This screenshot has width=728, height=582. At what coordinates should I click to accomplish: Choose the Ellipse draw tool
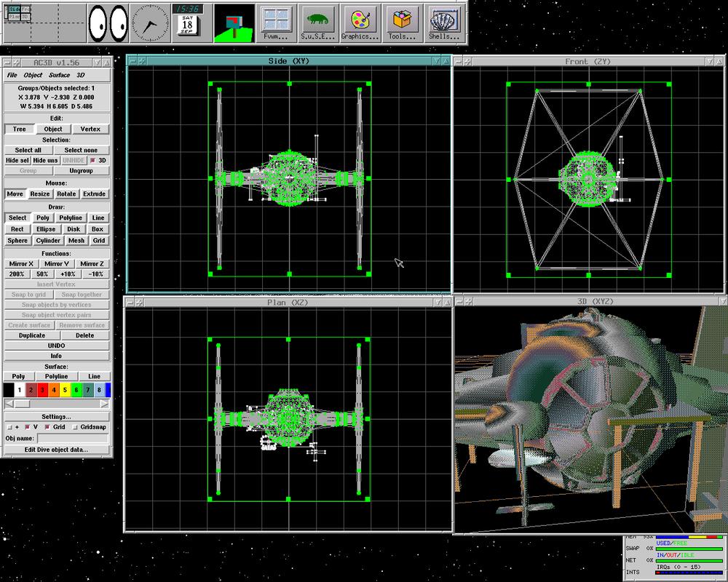pos(46,229)
